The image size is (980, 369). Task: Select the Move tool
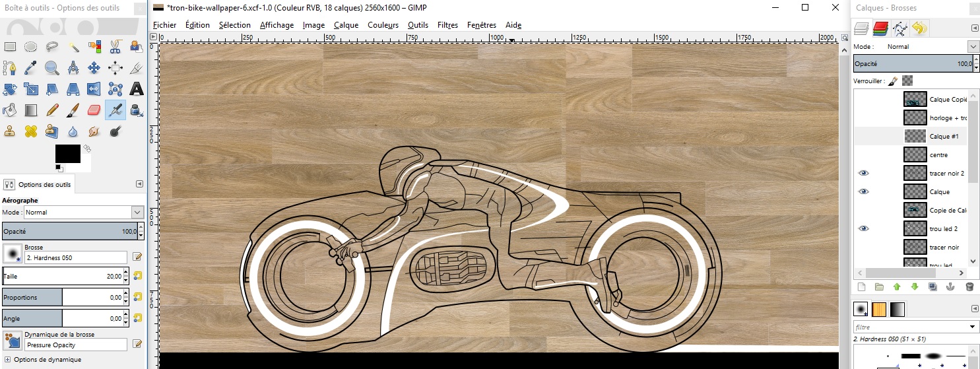coord(94,68)
